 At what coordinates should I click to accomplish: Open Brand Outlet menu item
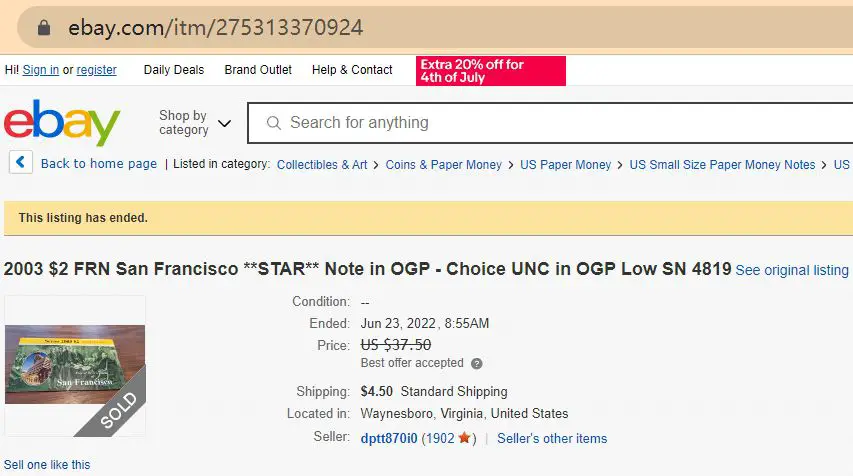[x=258, y=70]
